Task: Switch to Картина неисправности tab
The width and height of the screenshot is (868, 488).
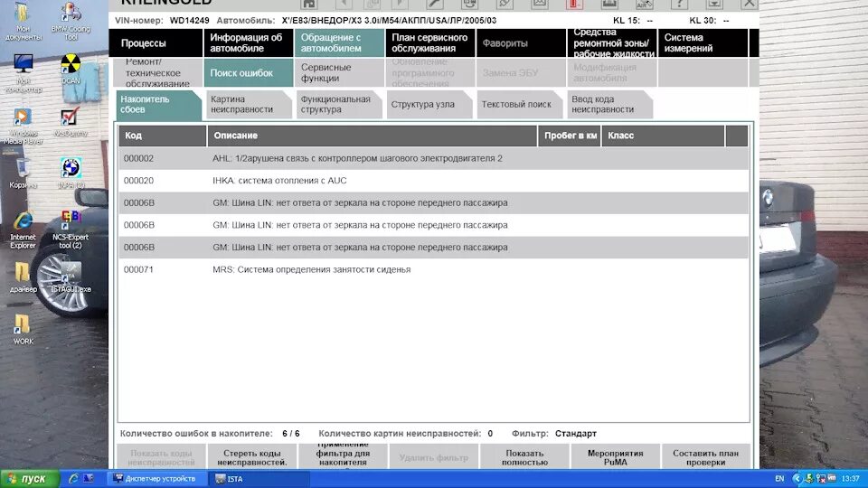Action: [x=250, y=105]
